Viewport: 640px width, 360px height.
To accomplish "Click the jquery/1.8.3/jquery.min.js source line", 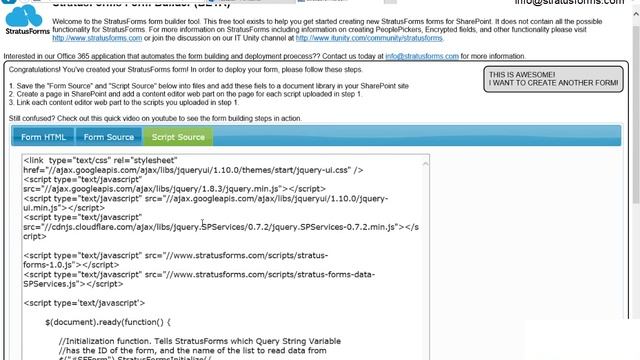I will tap(174, 189).
